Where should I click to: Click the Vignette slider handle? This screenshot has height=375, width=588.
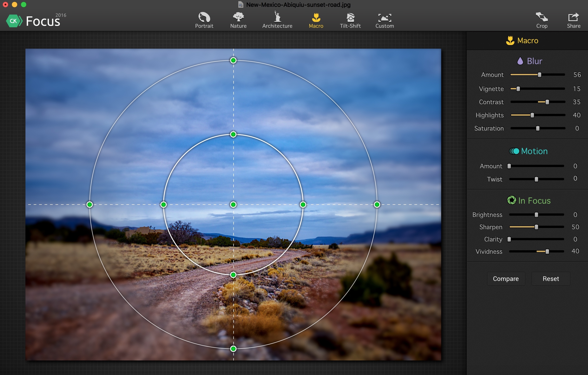coord(518,89)
